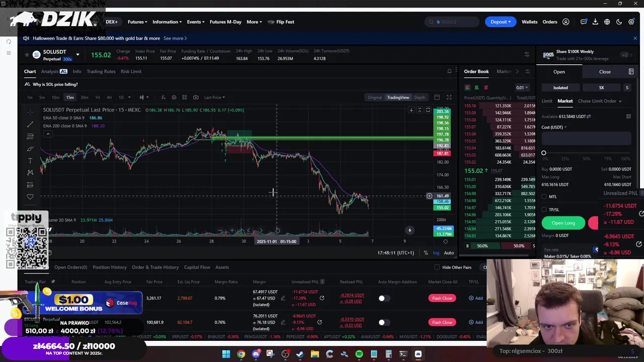Open the Last Price dropdown
The image size is (644, 362).
[215, 98]
